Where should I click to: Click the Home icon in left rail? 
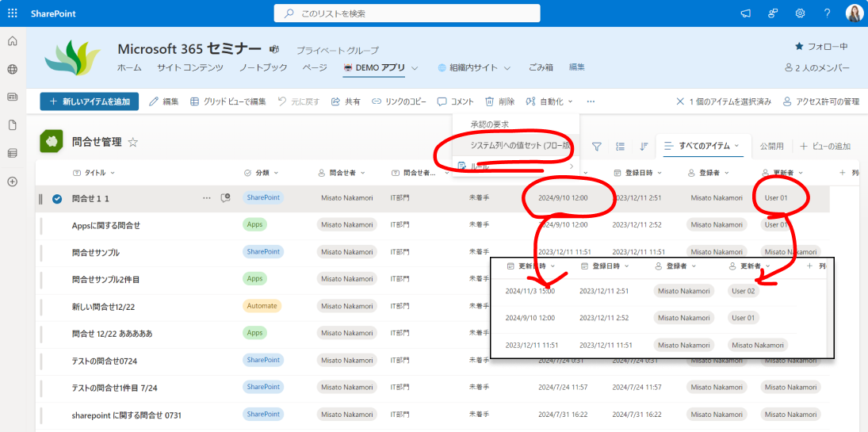12,41
